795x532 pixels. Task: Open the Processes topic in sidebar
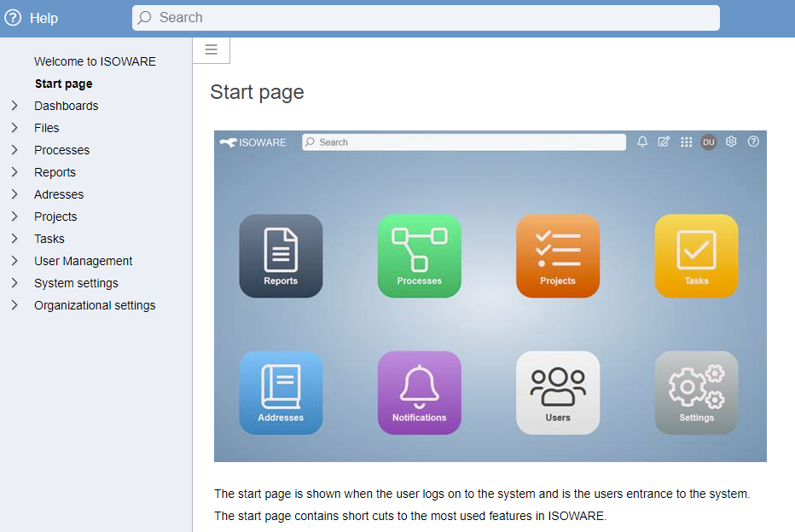point(62,151)
